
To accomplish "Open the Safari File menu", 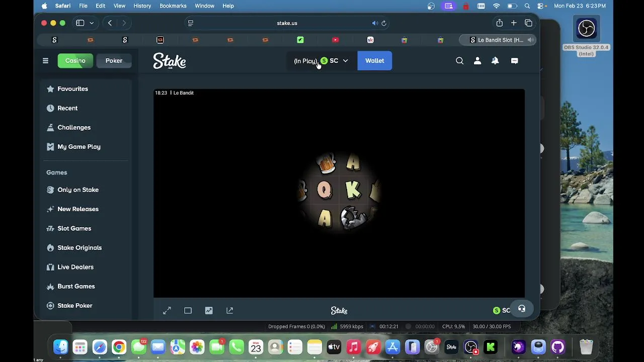I will click(83, 6).
